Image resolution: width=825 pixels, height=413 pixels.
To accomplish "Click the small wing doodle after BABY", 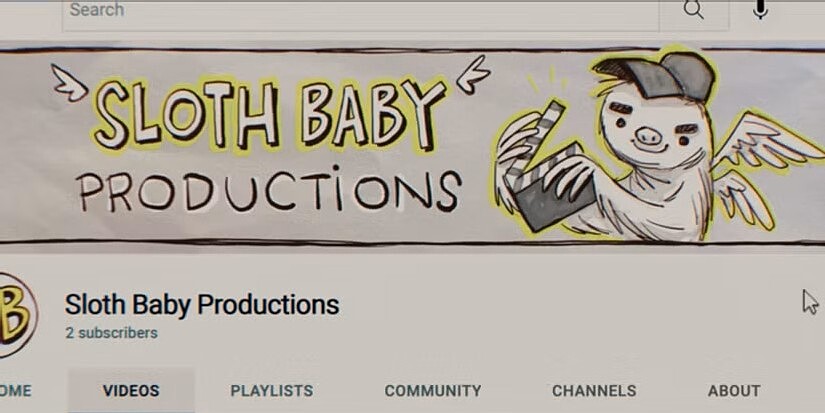I will tap(473, 74).
